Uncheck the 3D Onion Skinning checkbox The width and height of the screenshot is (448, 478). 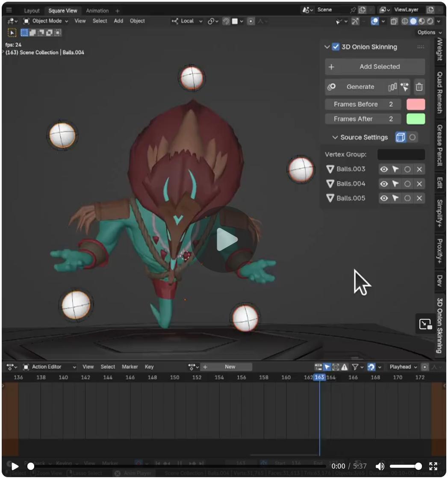pyautogui.click(x=336, y=47)
